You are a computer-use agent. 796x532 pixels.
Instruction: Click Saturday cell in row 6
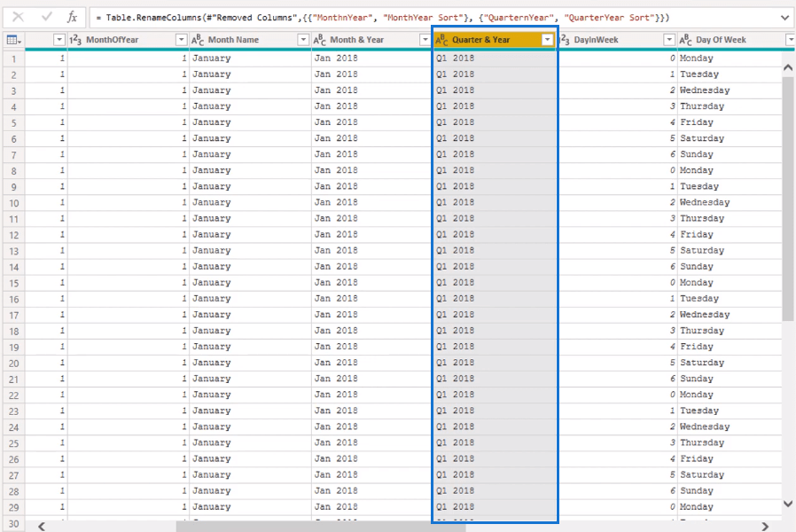click(730, 138)
